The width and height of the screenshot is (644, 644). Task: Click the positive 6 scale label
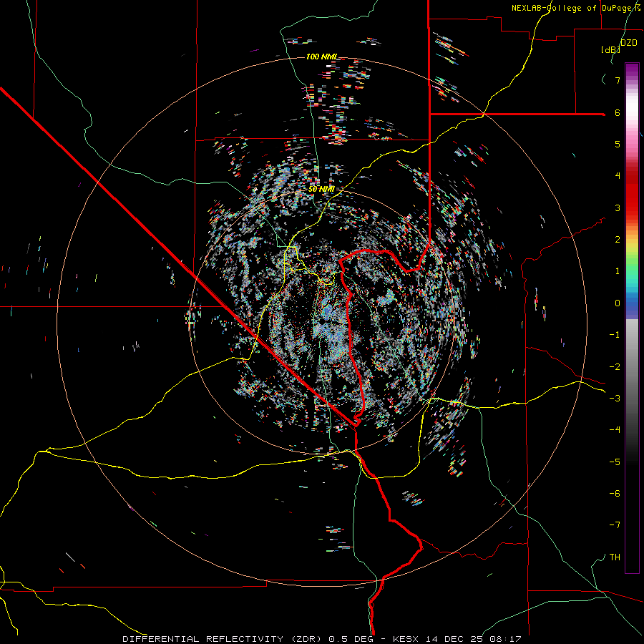618,112
